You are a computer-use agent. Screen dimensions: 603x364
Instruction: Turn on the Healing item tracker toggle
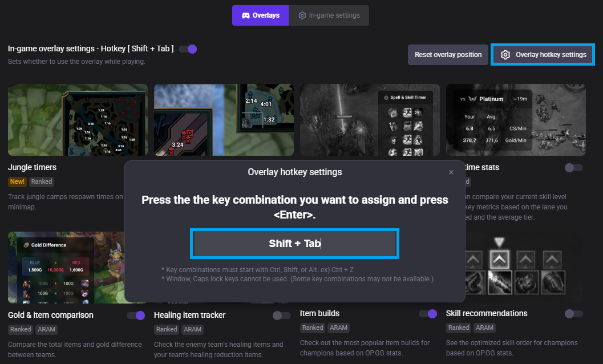coord(282,316)
